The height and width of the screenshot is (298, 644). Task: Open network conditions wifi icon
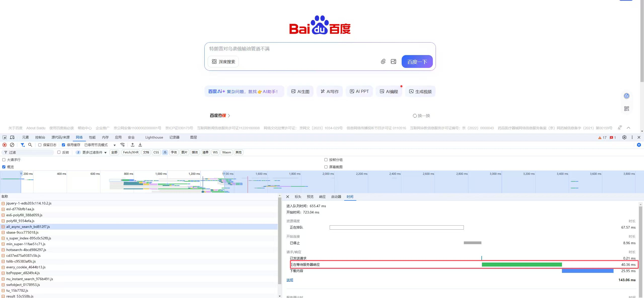click(x=123, y=145)
